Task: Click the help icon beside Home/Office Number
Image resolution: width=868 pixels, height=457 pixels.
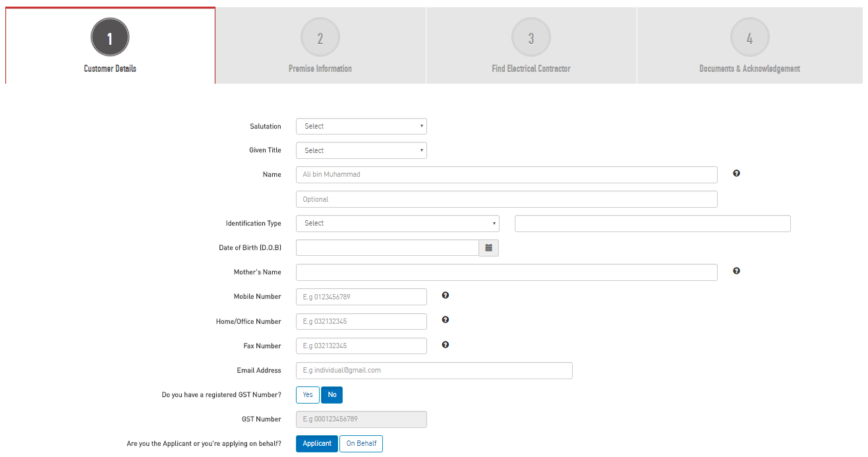Action: [x=446, y=320]
